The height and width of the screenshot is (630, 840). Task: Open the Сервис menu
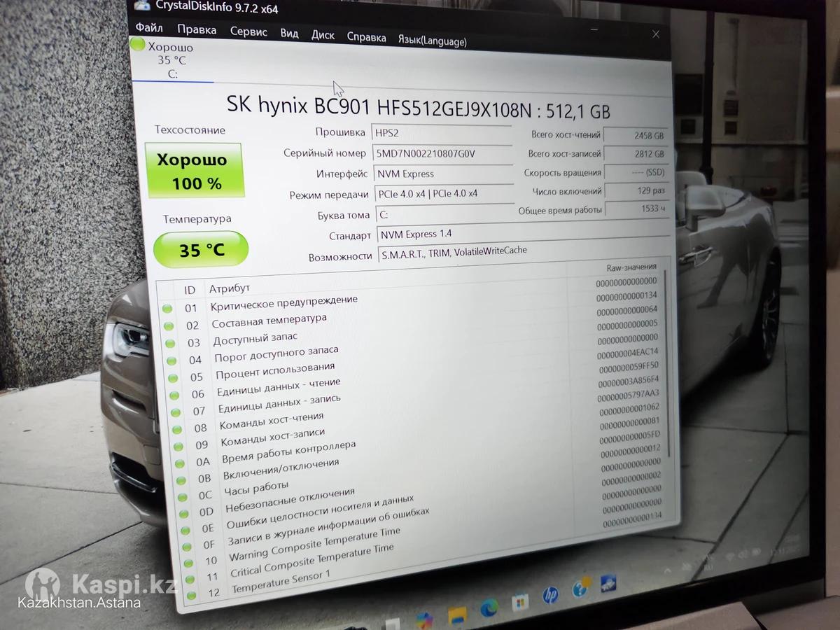(248, 32)
